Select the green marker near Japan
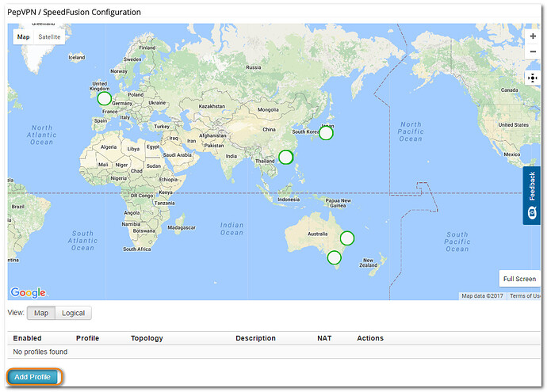The height and width of the screenshot is (392, 547). [326, 133]
